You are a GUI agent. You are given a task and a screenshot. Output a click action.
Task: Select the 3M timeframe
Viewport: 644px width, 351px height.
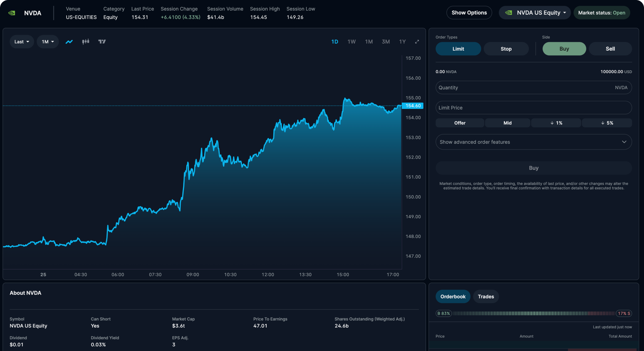pyautogui.click(x=385, y=42)
